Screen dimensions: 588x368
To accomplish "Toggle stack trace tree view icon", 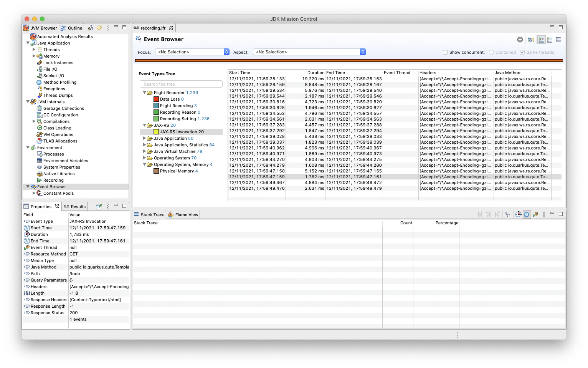I will pyautogui.click(x=508, y=215).
